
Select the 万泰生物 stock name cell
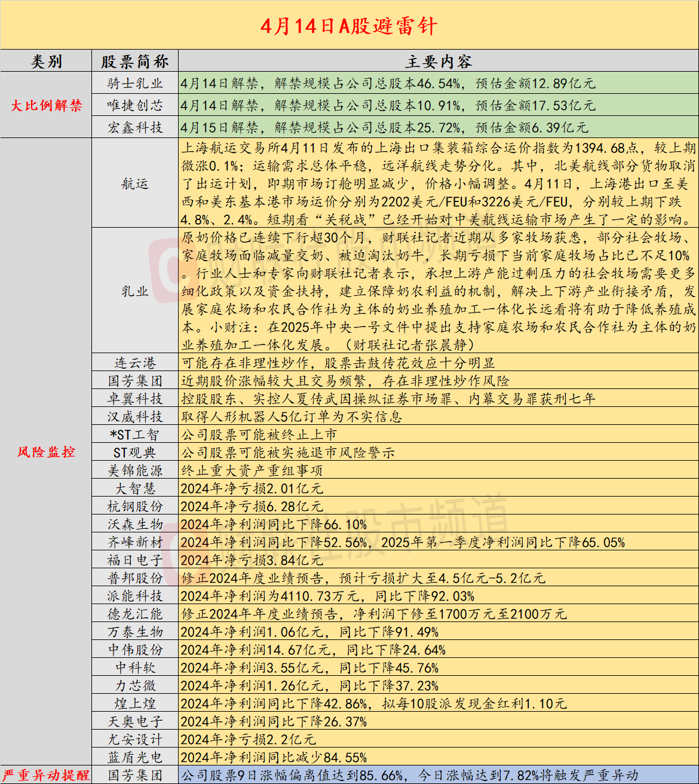point(135,632)
